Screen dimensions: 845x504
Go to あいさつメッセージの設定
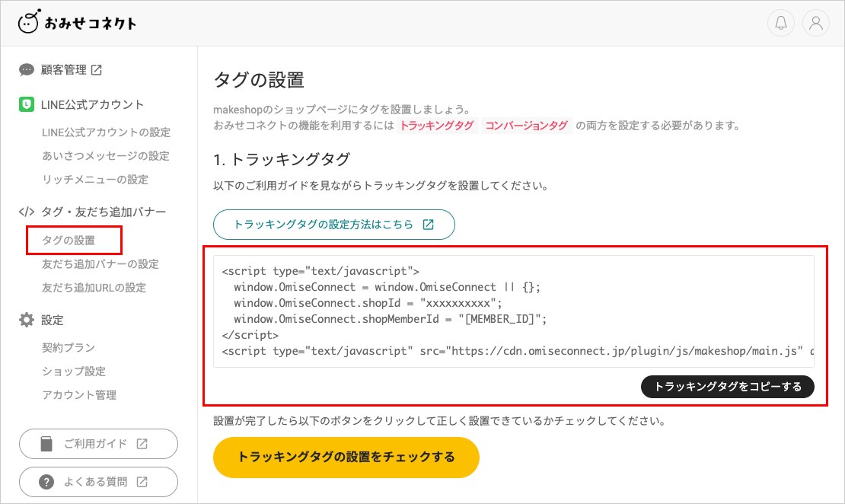click(x=106, y=156)
